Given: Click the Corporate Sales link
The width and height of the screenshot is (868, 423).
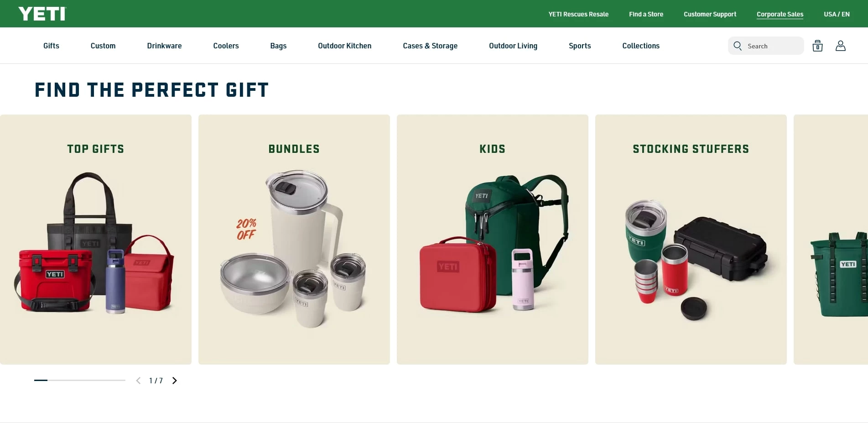Looking at the screenshot, I should (x=780, y=14).
